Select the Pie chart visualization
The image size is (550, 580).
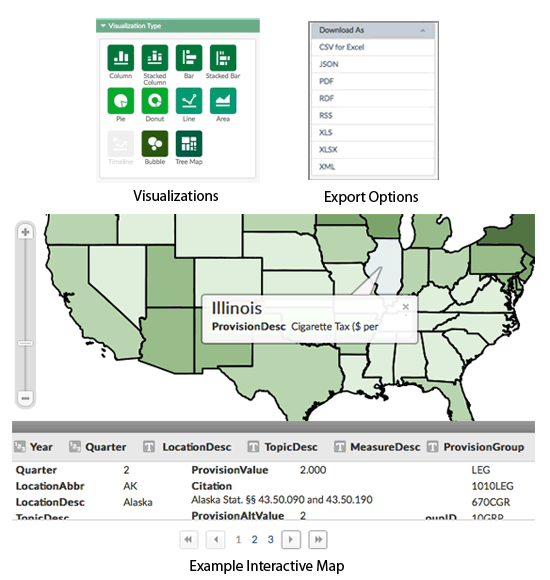[x=121, y=101]
